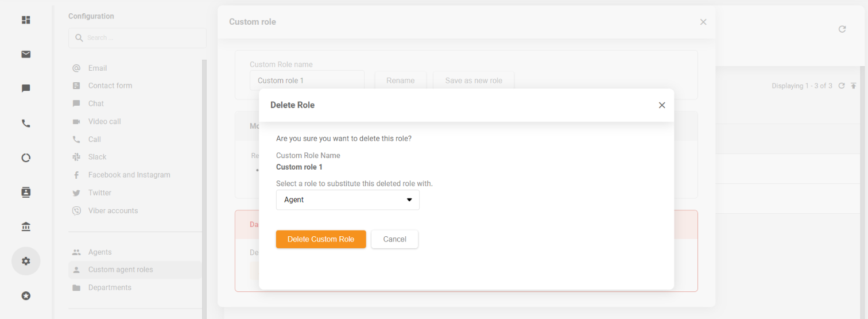
Task: Open the reports circle icon in sidebar
Action: [x=26, y=157]
